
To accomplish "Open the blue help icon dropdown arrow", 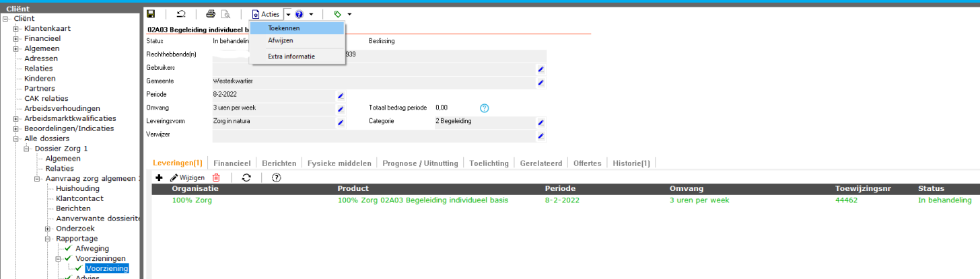I will (311, 14).
